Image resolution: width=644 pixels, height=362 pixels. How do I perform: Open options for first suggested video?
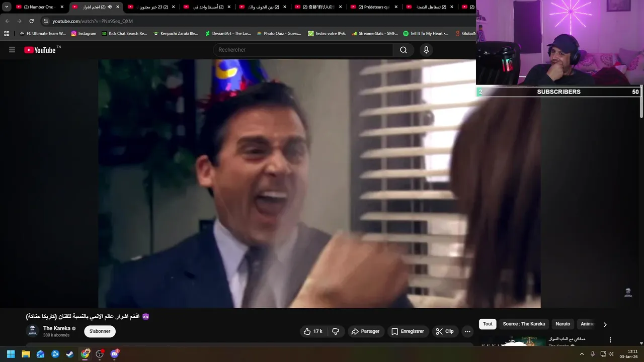point(610,340)
